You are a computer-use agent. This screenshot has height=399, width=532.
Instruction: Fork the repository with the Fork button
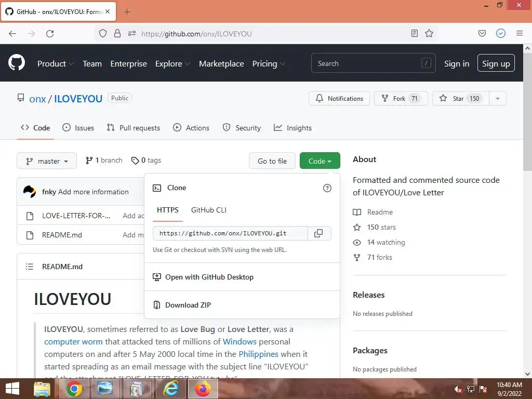point(401,98)
